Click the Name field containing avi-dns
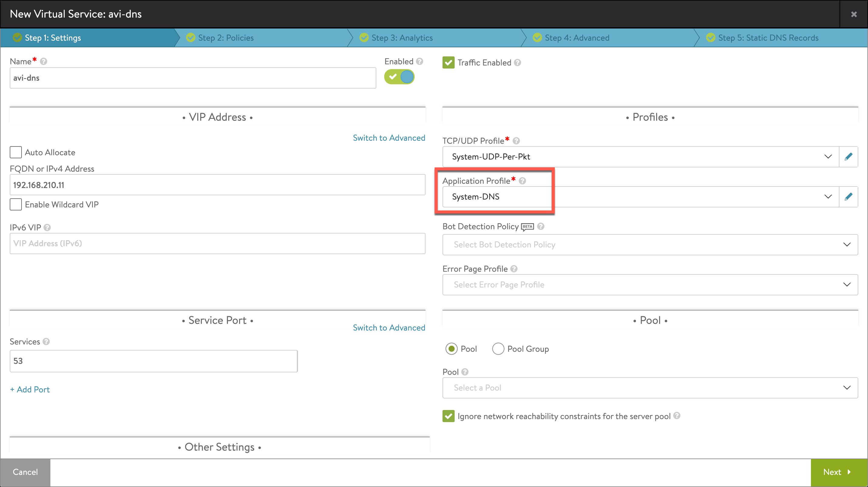 tap(193, 78)
